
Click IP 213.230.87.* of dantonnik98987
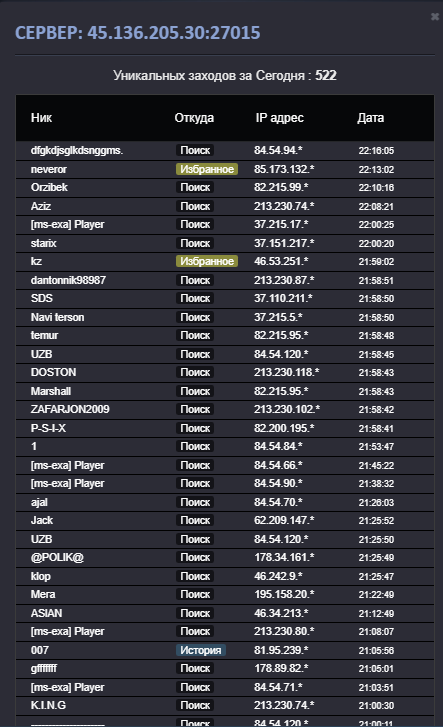point(284,280)
